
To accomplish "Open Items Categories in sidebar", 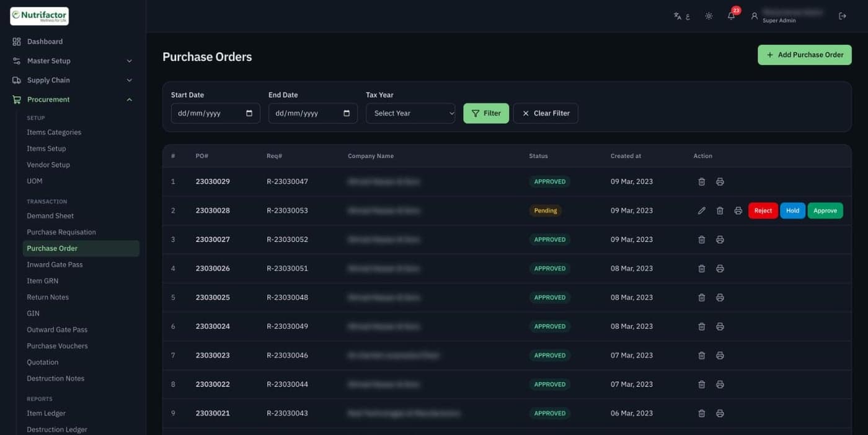I will tap(54, 132).
